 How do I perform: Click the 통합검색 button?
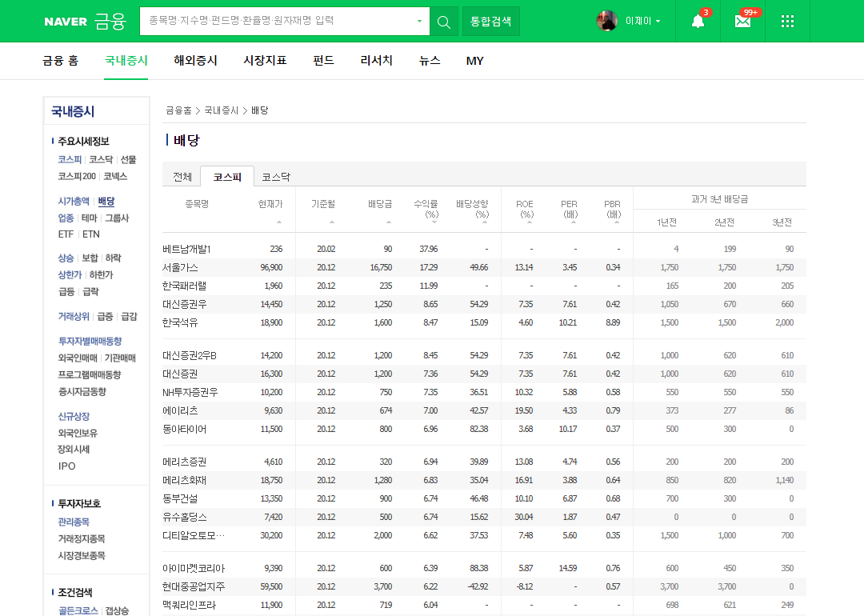[x=490, y=22]
